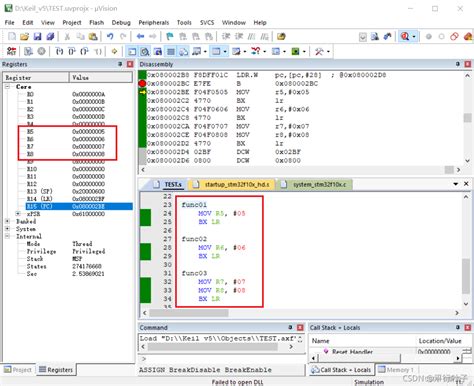
Task: Click the editor horizontal scrollbar thumb
Action: (189, 313)
